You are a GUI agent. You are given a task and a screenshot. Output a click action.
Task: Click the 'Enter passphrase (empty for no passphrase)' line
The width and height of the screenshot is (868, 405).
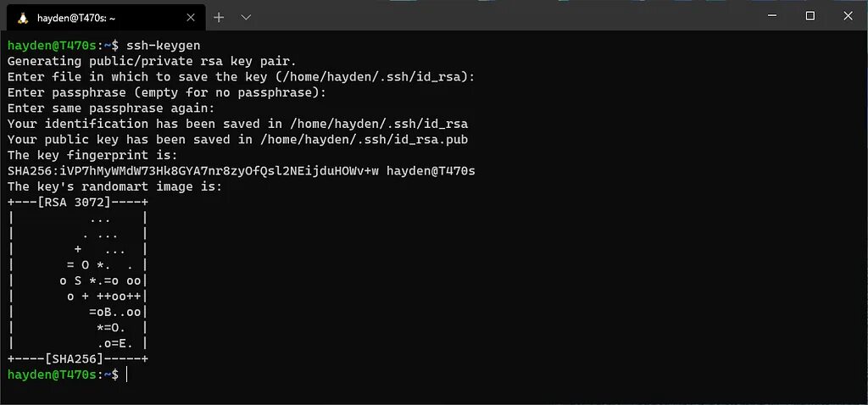click(x=167, y=92)
